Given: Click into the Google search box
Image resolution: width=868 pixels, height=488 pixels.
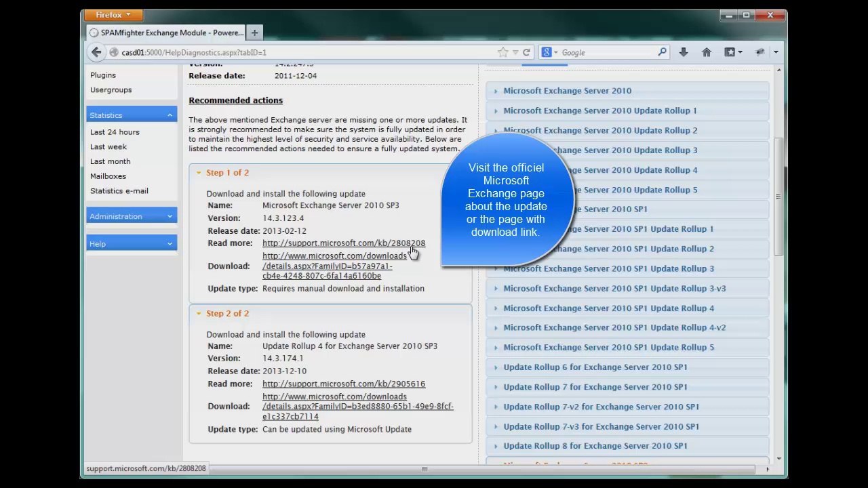Looking at the screenshot, I should point(608,52).
